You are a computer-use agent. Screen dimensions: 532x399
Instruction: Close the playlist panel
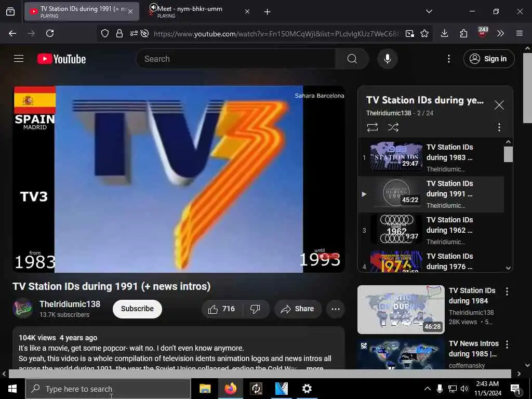(x=499, y=105)
